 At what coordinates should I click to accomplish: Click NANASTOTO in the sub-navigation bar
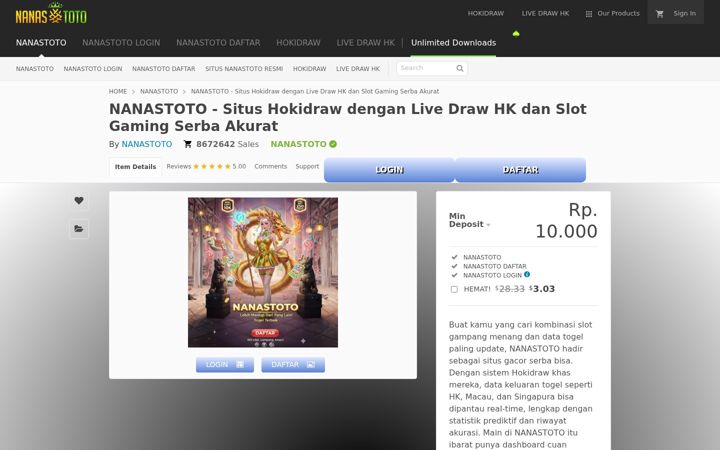(x=34, y=69)
